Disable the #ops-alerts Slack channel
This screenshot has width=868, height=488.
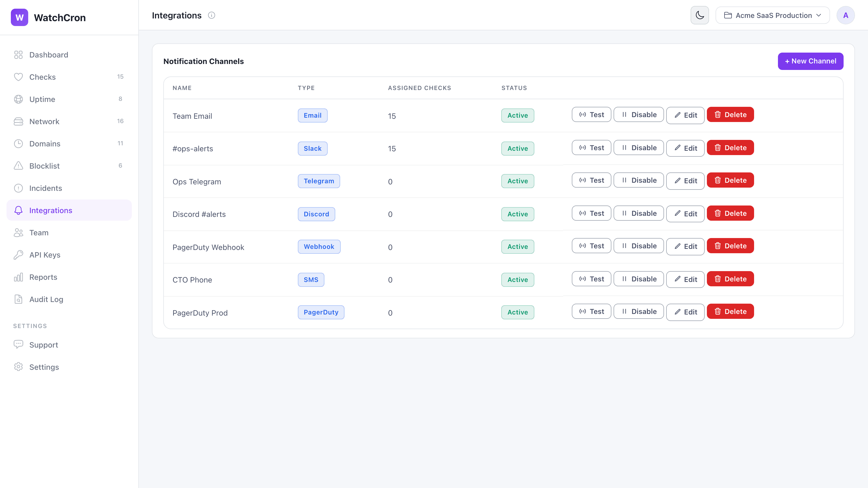[639, 147]
